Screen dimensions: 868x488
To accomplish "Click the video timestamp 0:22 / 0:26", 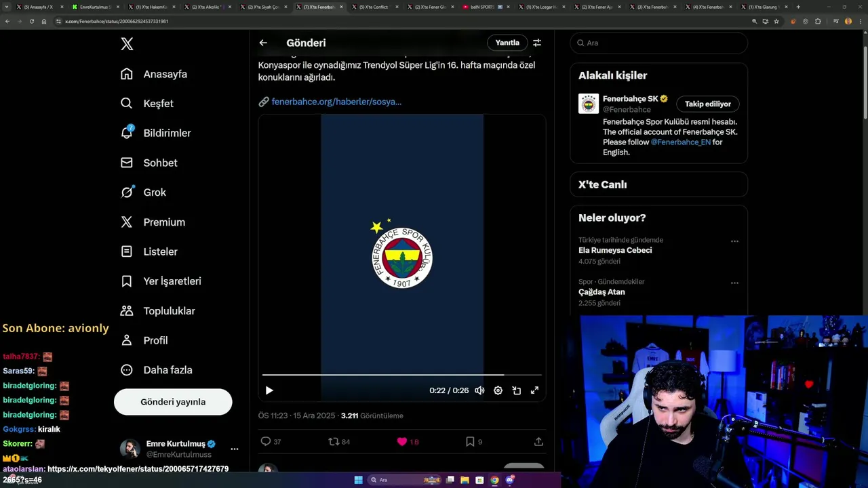I will tap(449, 390).
